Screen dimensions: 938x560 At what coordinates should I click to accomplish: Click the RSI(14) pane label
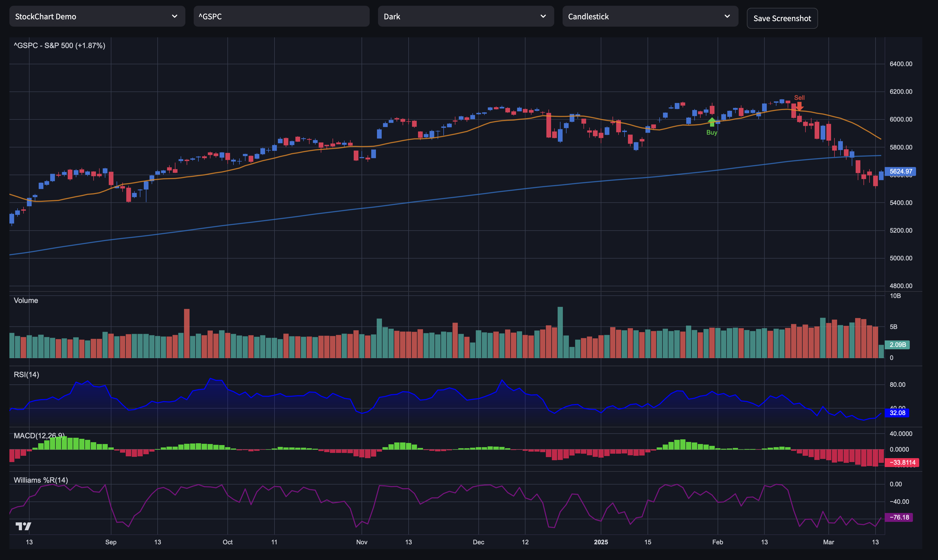pos(26,374)
